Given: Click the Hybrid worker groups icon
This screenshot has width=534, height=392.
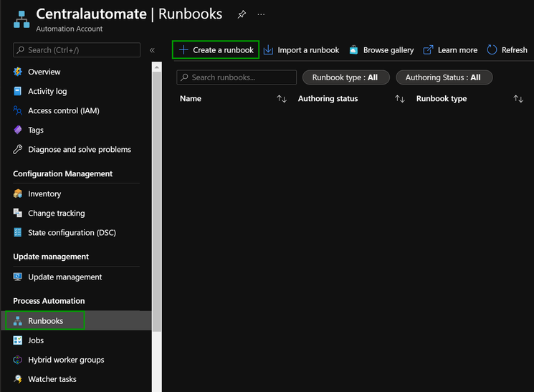Looking at the screenshot, I should click(18, 360).
